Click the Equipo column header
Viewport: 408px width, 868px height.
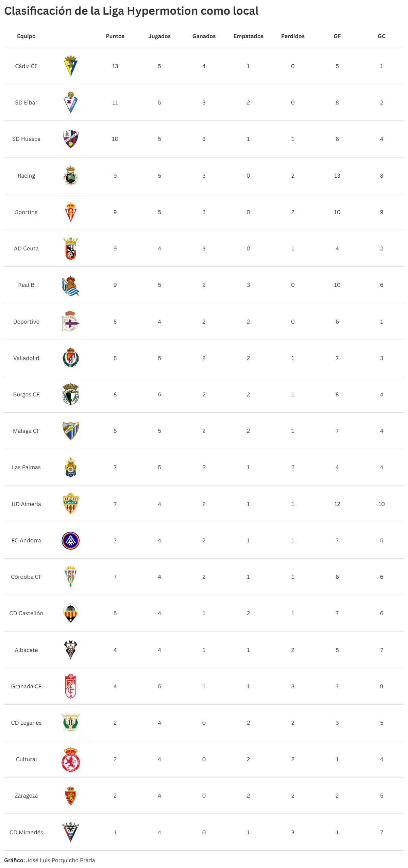pos(26,36)
